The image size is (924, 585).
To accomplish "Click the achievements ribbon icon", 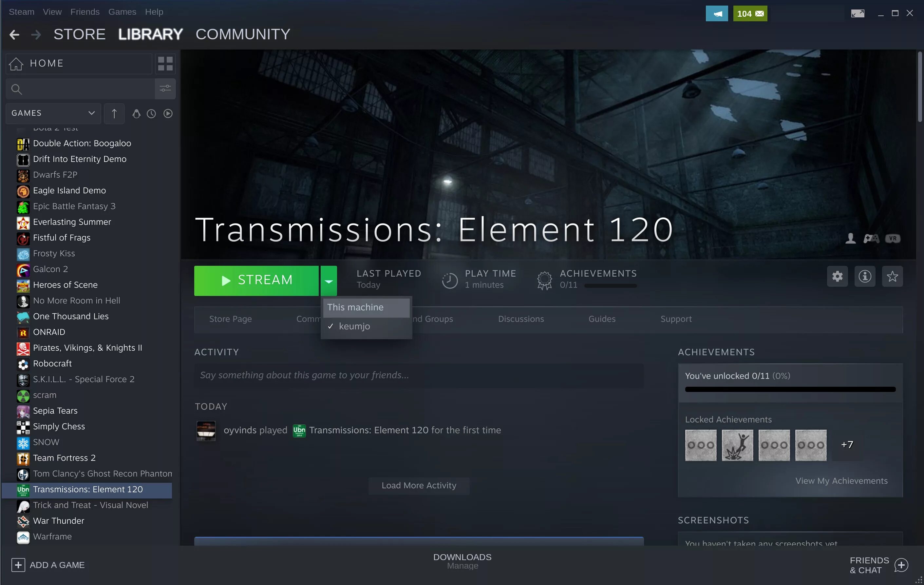I will tap(544, 281).
